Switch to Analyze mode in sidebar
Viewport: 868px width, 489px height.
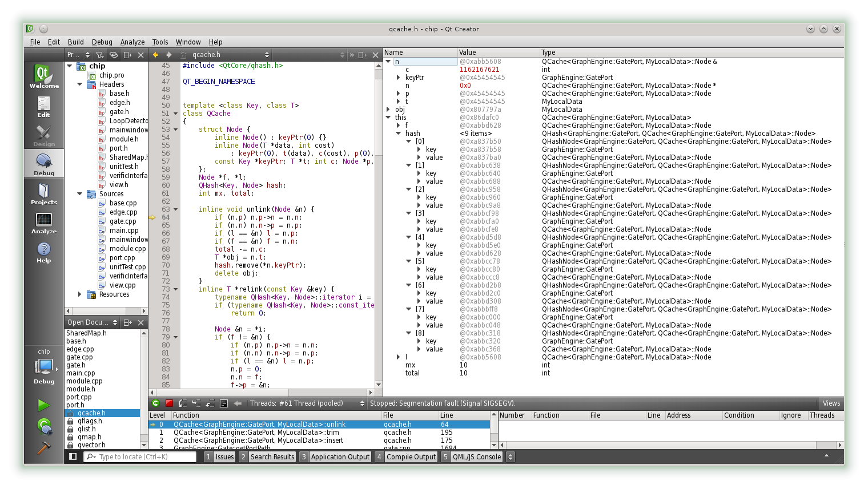point(44,223)
